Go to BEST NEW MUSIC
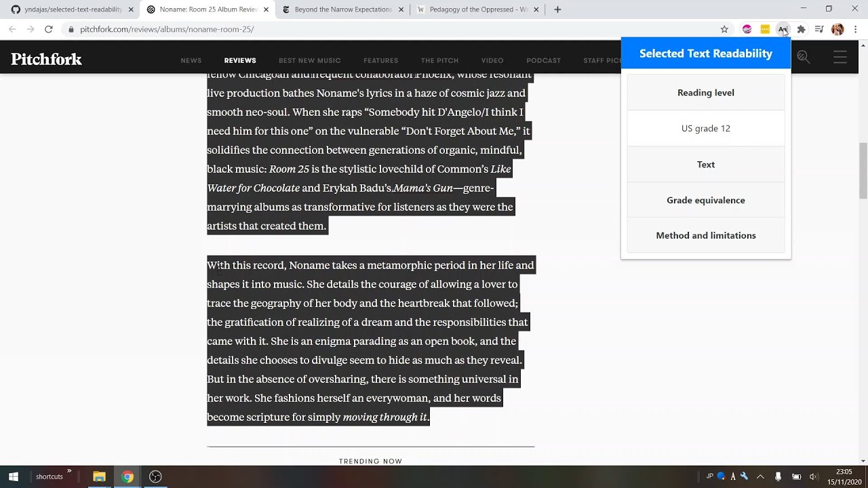The height and width of the screenshot is (488, 868). tap(310, 60)
